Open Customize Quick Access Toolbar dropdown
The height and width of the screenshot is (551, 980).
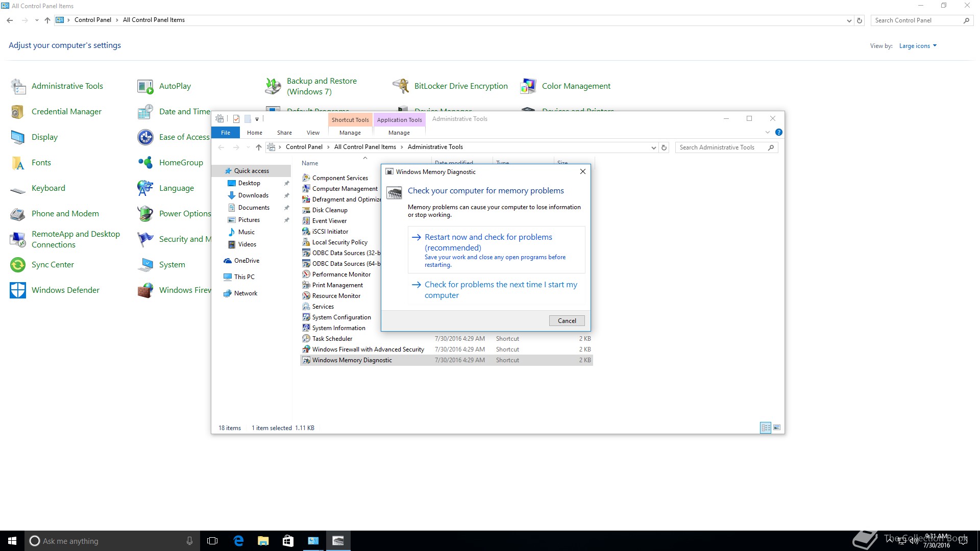pyautogui.click(x=257, y=119)
